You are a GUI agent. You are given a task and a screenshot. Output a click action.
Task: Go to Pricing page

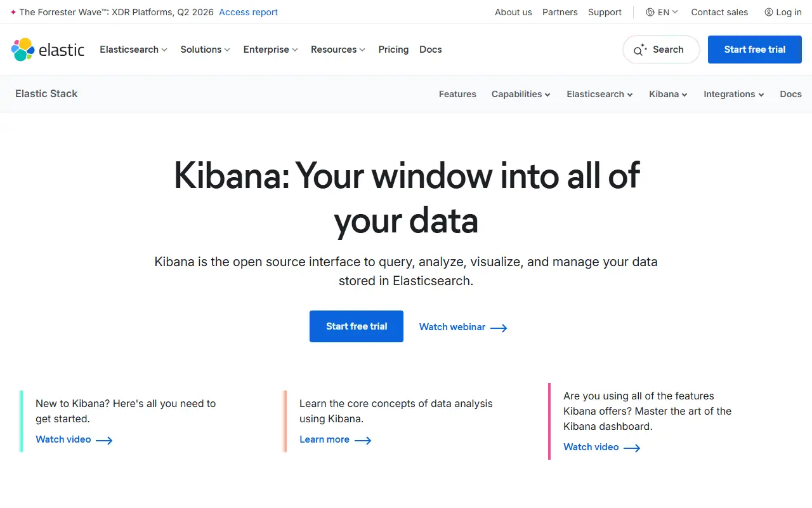click(393, 50)
